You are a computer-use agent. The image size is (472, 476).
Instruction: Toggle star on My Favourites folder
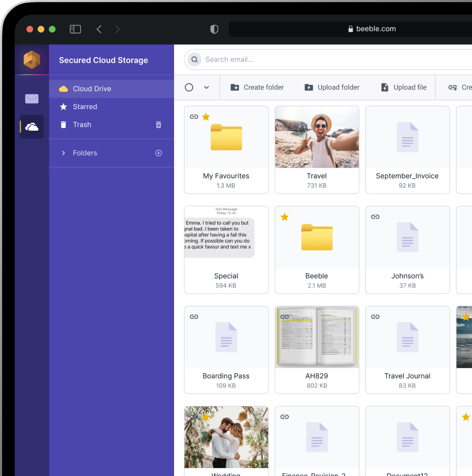point(206,117)
